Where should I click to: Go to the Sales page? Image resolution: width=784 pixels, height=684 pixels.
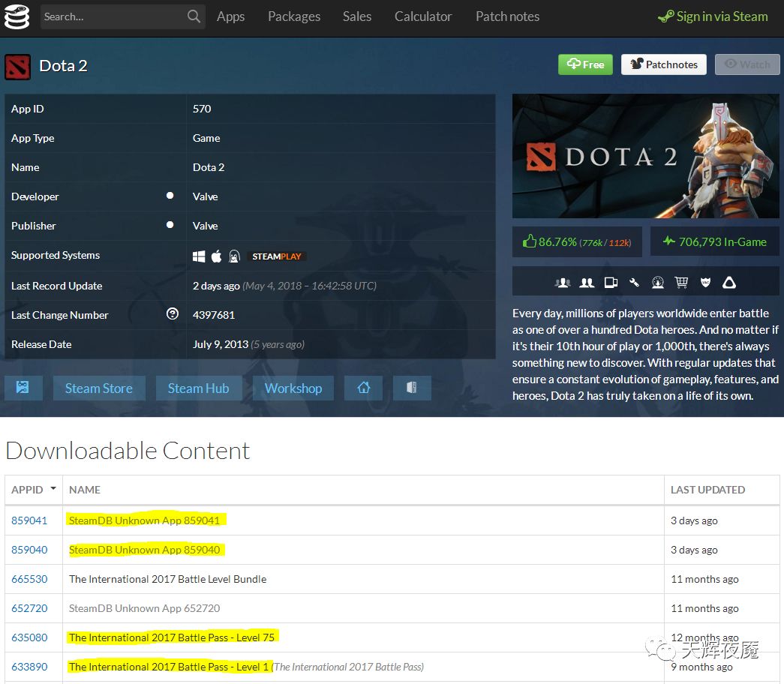click(357, 16)
